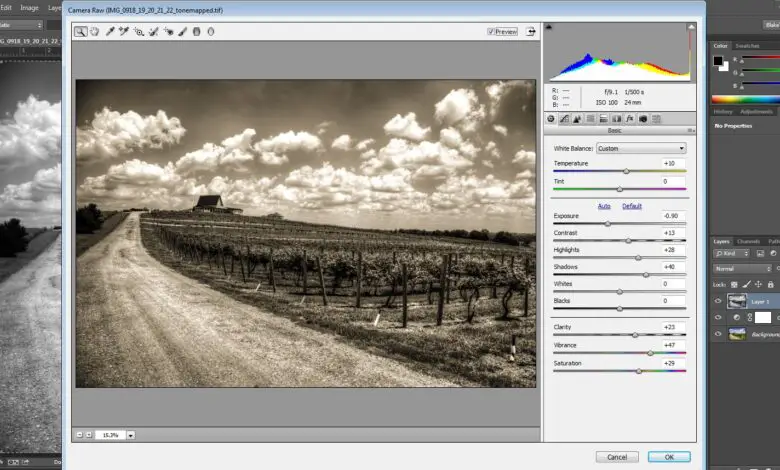Viewport: 780px width, 470px height.
Task: Open the Tone Curve panel tab
Action: click(565, 119)
